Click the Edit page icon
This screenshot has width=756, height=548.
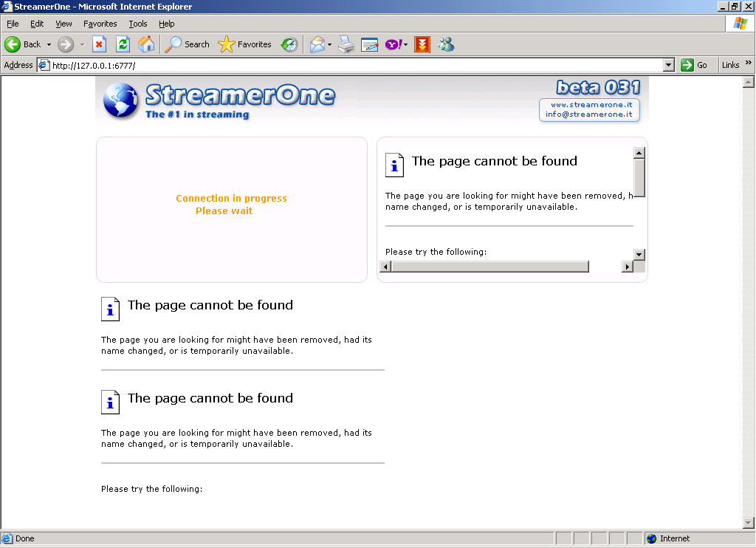coord(369,44)
